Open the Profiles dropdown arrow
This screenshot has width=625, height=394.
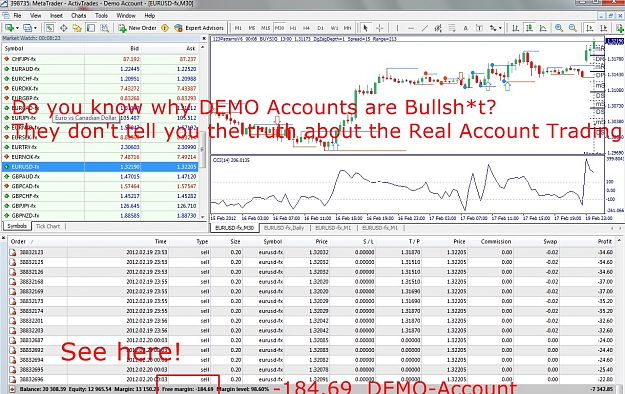tap(35, 28)
